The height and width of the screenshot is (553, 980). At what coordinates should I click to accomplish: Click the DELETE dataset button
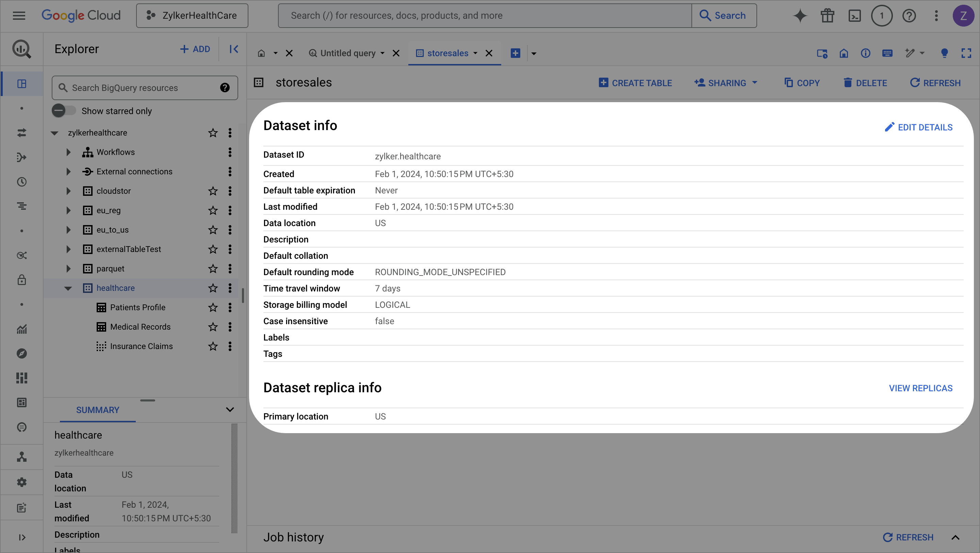pyautogui.click(x=865, y=83)
